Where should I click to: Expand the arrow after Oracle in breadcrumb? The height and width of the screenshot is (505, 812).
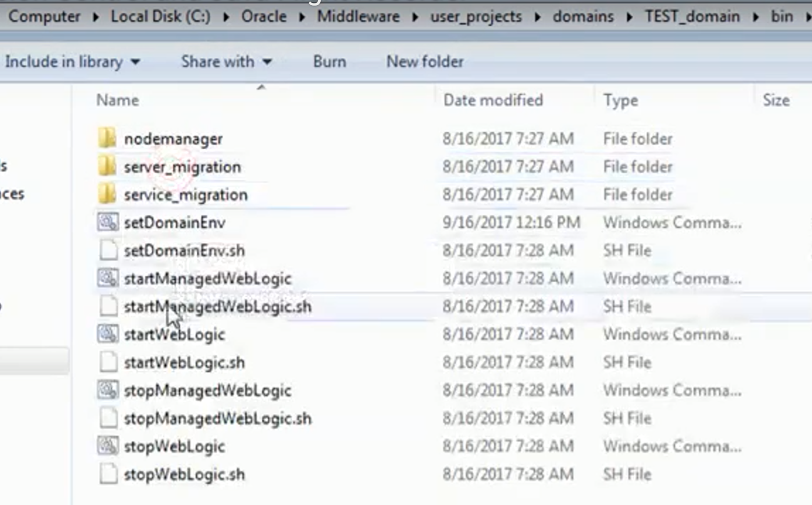302,17
